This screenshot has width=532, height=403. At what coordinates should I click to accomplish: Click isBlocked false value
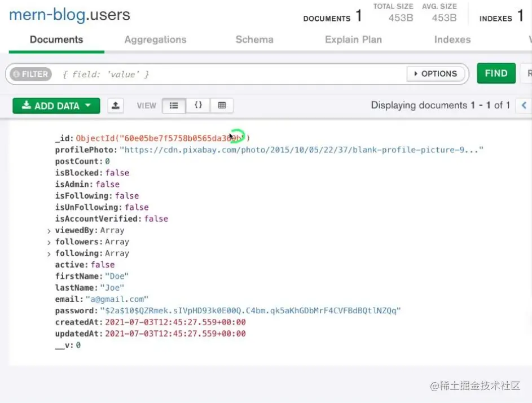pos(117,173)
